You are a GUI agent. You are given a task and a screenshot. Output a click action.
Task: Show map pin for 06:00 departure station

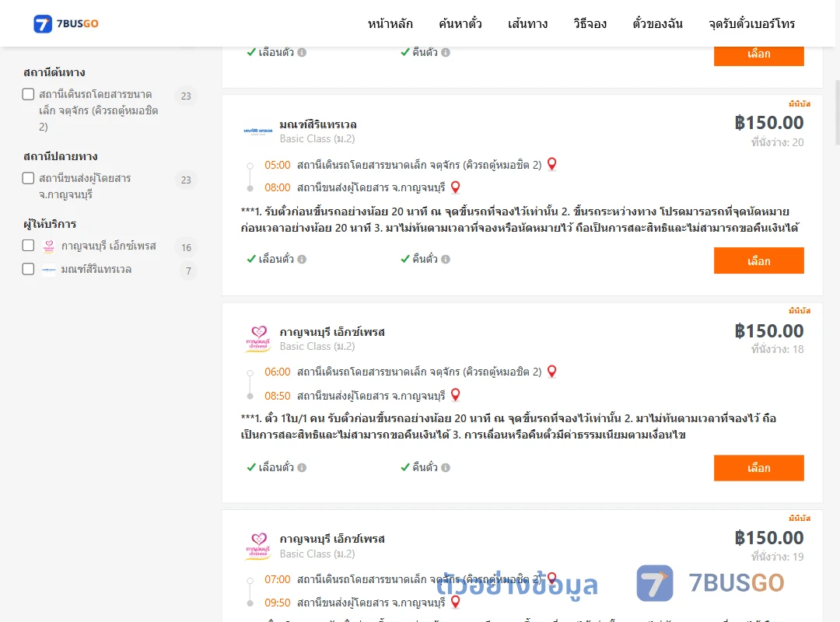click(x=551, y=372)
